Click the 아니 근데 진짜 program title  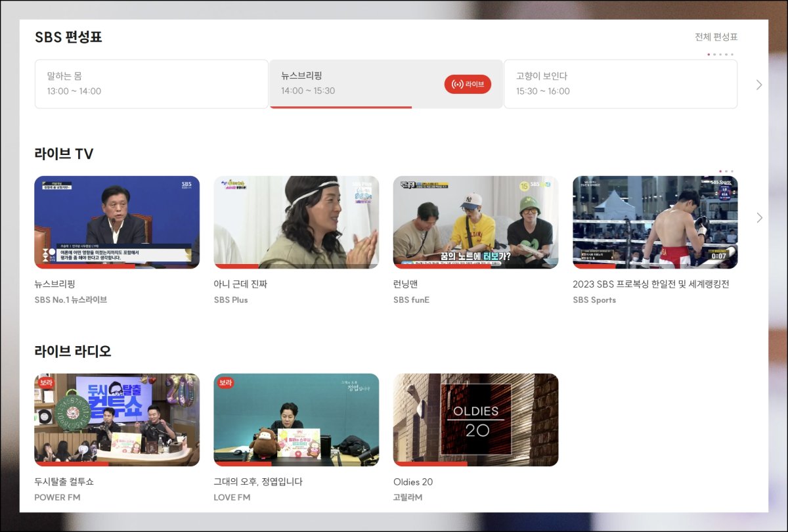[240, 284]
